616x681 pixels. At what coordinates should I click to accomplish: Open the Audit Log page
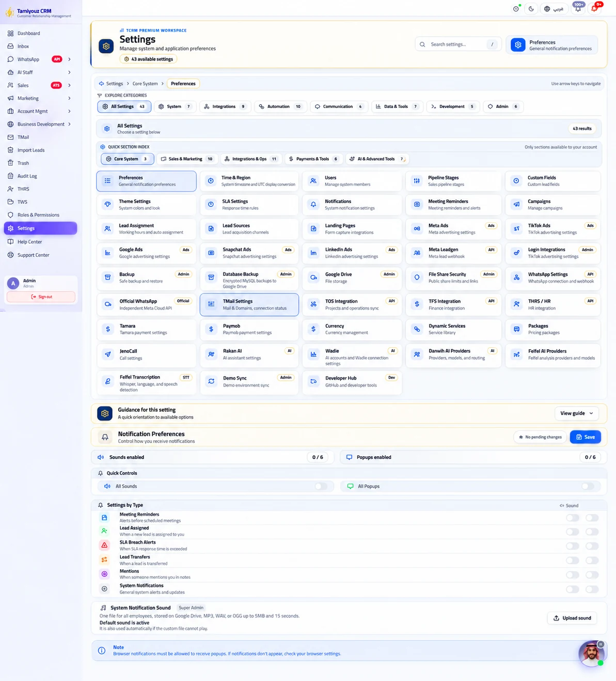[27, 176]
